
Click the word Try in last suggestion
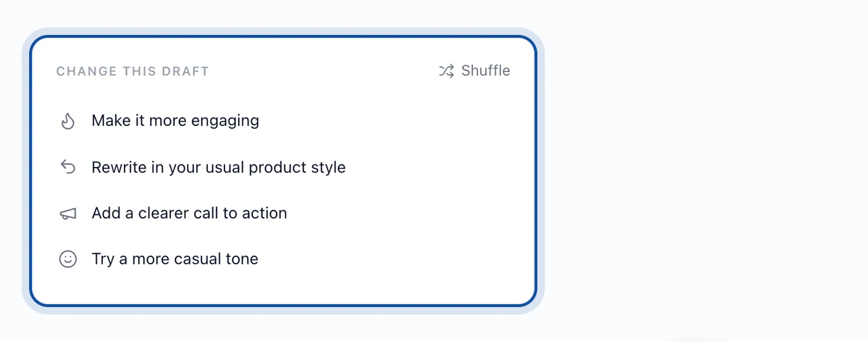103,259
